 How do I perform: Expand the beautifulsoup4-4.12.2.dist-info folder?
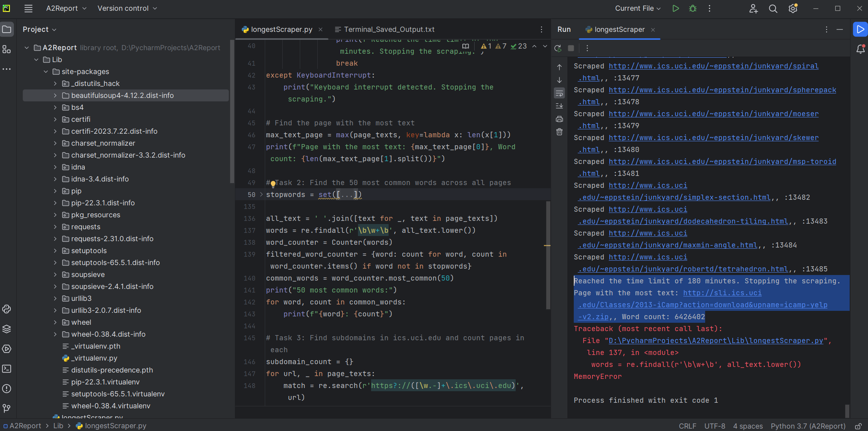(x=55, y=96)
